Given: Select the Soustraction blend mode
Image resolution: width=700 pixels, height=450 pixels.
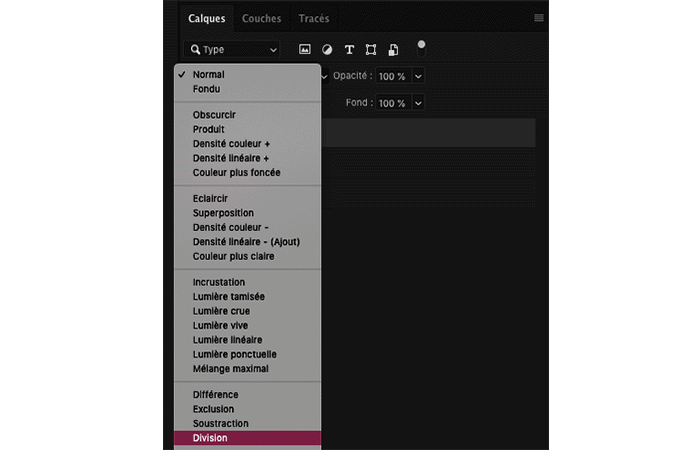Looking at the screenshot, I should click(247, 423).
